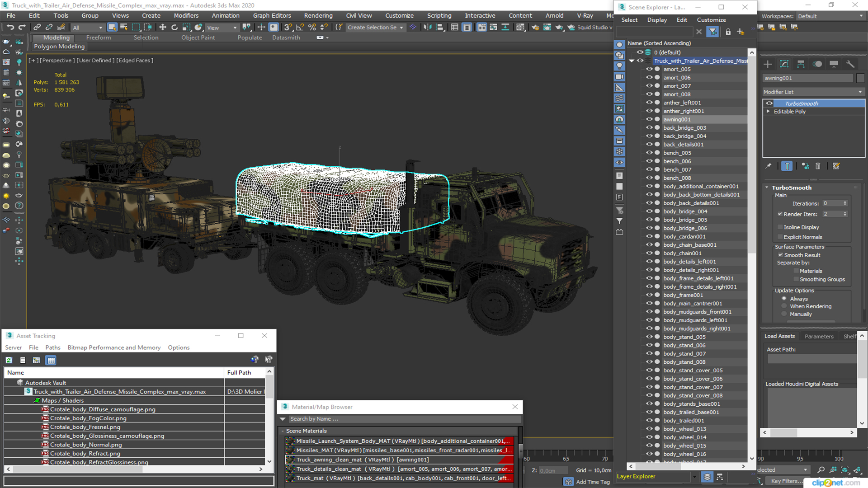Open the Graph Editors menu
Screen dimensions: 868x488
click(272, 15)
